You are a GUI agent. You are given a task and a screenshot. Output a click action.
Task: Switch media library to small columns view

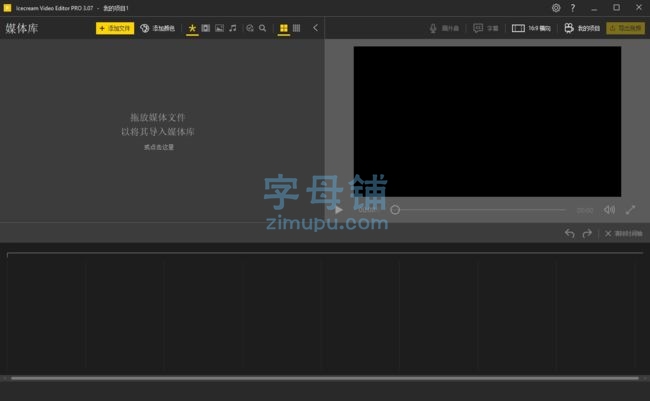(x=296, y=28)
